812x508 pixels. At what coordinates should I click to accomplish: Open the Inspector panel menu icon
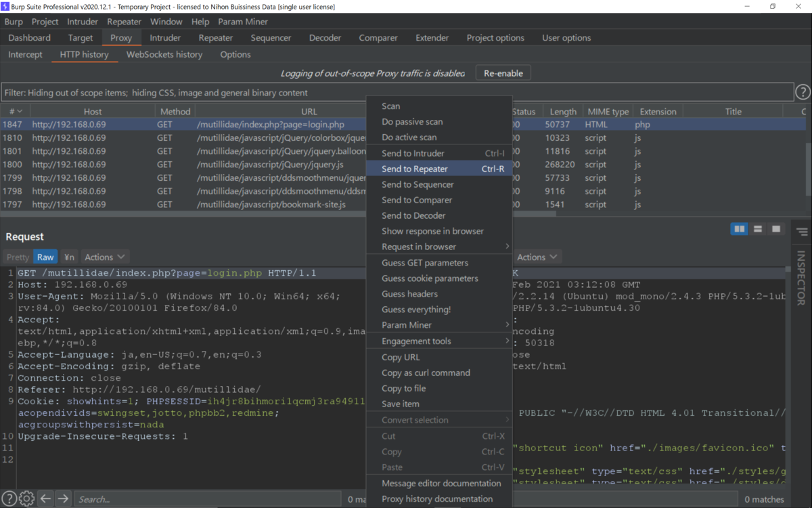802,232
